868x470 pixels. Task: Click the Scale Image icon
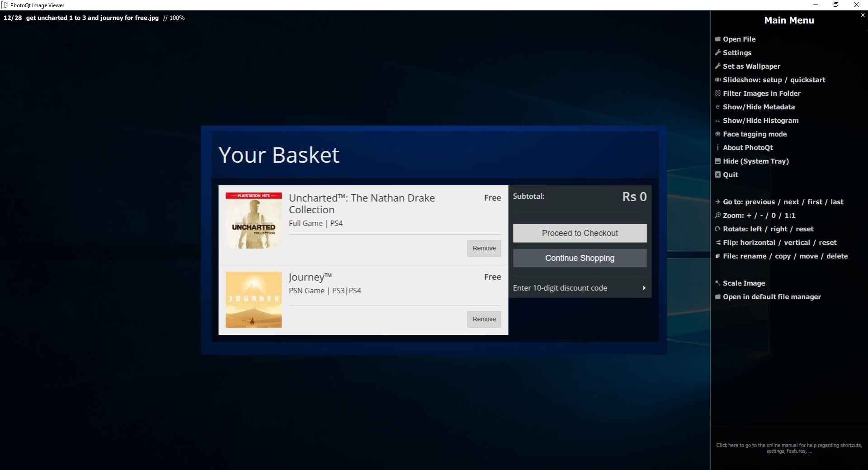click(717, 283)
